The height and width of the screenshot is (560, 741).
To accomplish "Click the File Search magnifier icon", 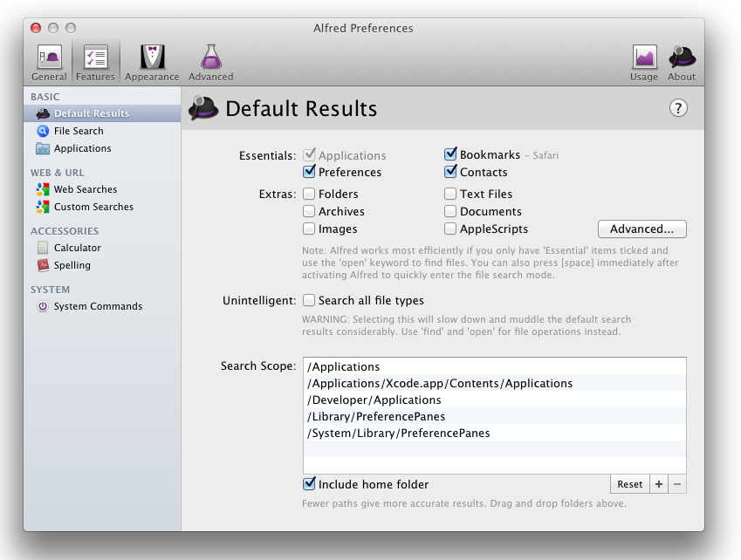I will pos(43,131).
